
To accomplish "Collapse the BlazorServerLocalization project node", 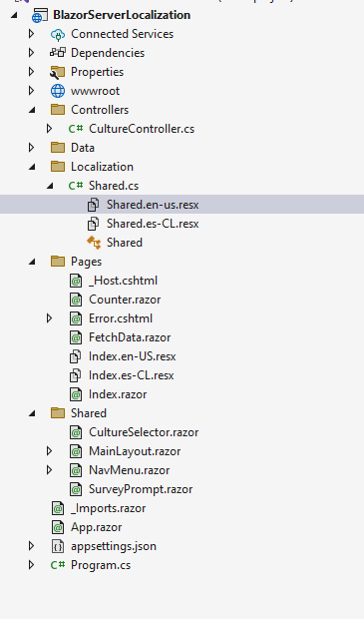I will 14,15.
